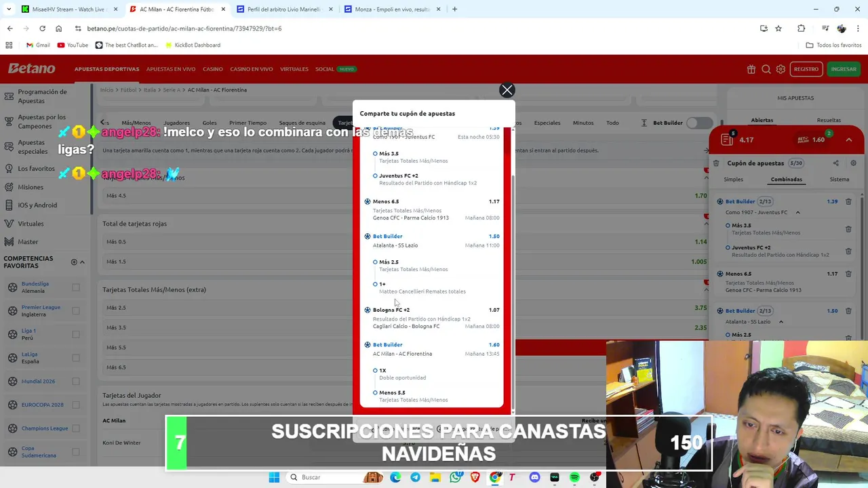Close the share coupon dialog
Screen dimensions: 868x488
pos(507,90)
